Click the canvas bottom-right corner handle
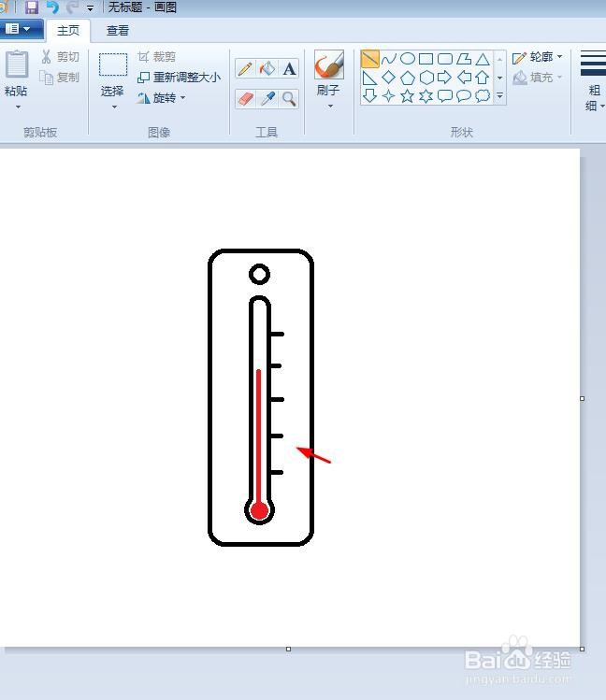The width and height of the screenshot is (606, 700). (x=582, y=649)
